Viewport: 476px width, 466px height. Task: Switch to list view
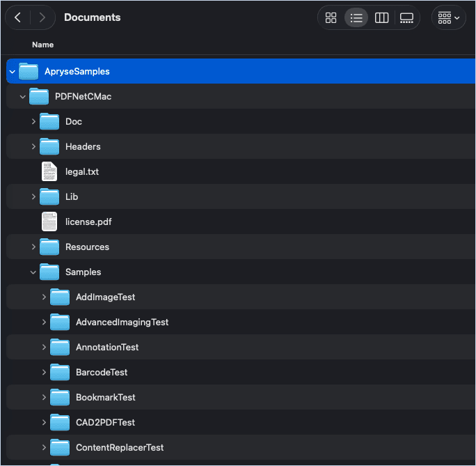coord(356,17)
